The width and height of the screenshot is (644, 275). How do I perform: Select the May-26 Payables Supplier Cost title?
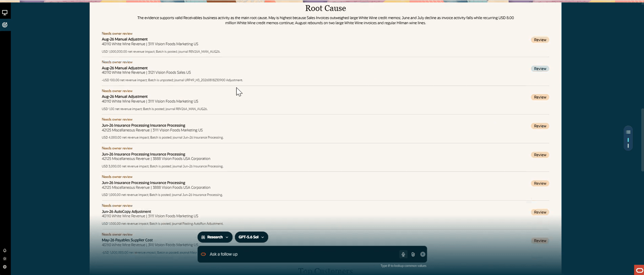(127, 240)
